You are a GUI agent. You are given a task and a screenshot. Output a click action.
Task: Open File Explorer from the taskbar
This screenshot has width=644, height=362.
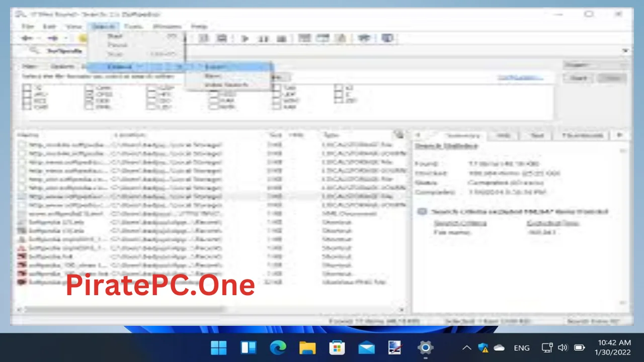pos(307,347)
